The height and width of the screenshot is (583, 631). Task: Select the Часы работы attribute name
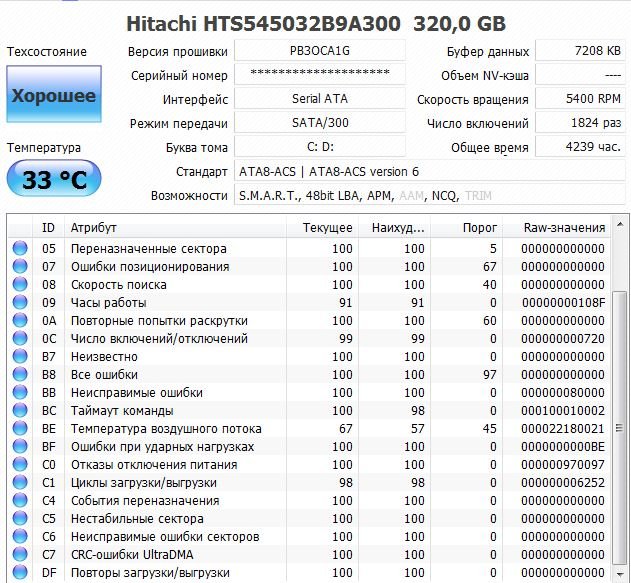pos(109,303)
